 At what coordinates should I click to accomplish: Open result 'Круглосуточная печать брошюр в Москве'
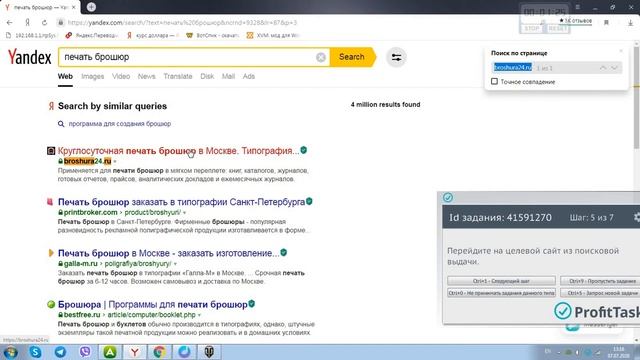click(178, 151)
